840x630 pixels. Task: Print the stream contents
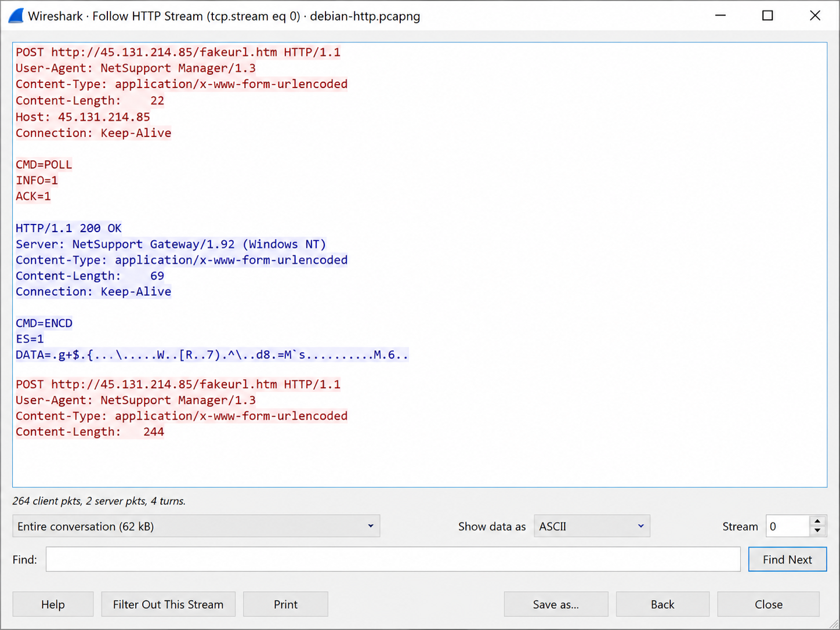285,604
